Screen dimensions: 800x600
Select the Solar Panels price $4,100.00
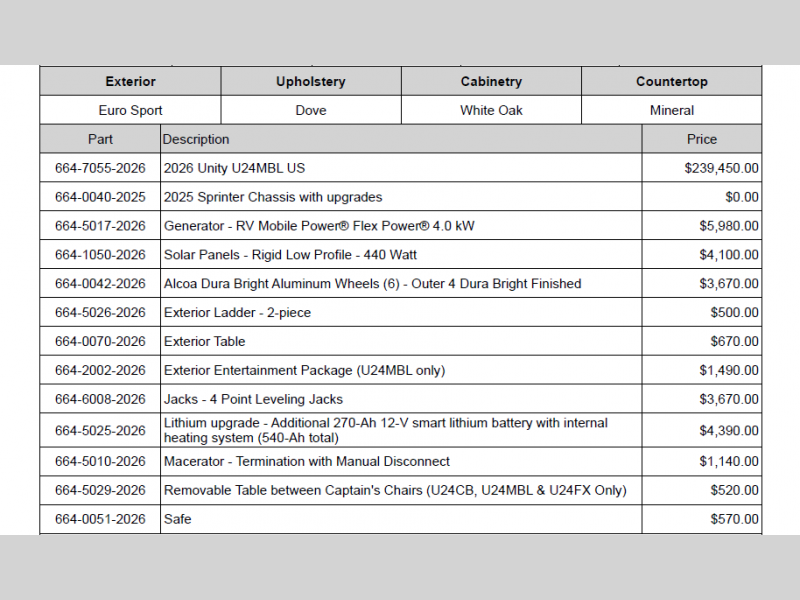point(728,255)
